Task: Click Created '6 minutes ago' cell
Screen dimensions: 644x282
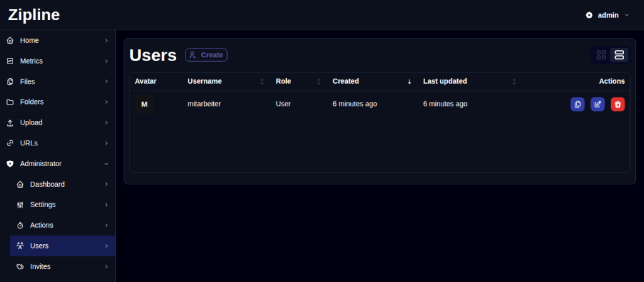Action: (355, 104)
